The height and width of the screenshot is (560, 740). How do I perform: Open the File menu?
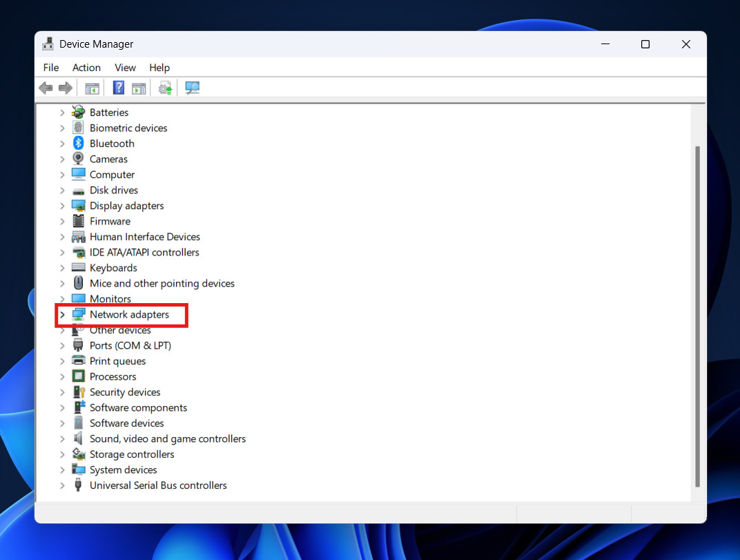coord(51,68)
